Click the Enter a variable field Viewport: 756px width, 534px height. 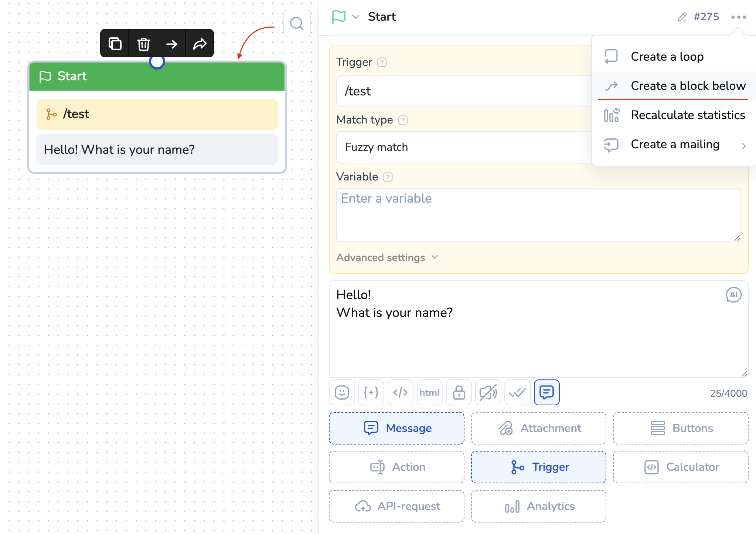coord(538,215)
